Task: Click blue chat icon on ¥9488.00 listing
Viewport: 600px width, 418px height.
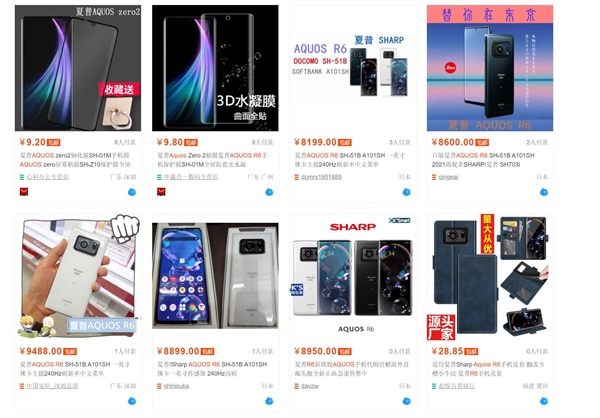Action: [132, 401]
